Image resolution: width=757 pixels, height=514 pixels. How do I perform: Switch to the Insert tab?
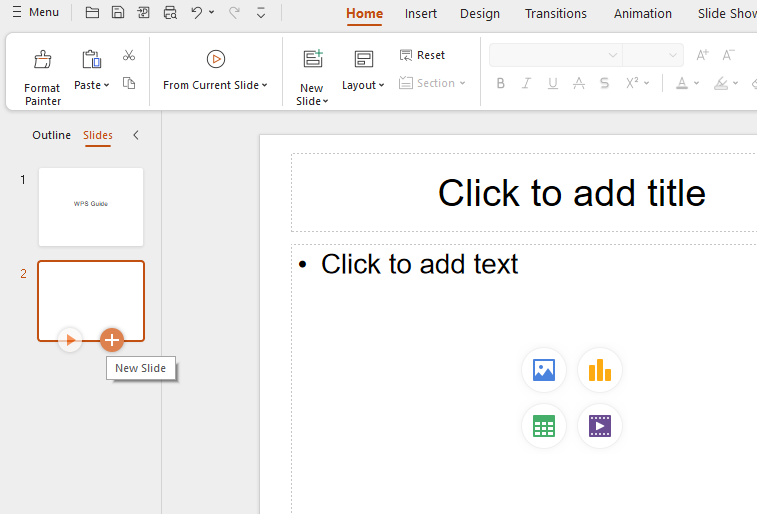[x=420, y=13]
